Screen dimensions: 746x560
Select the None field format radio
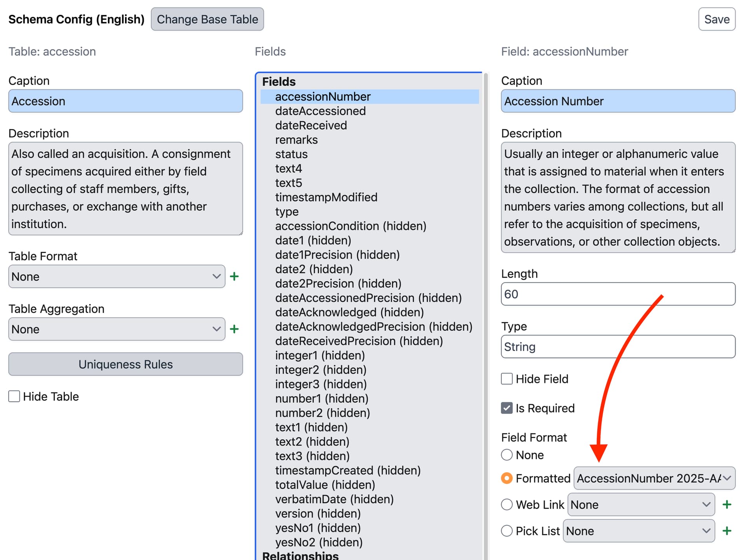tap(507, 455)
